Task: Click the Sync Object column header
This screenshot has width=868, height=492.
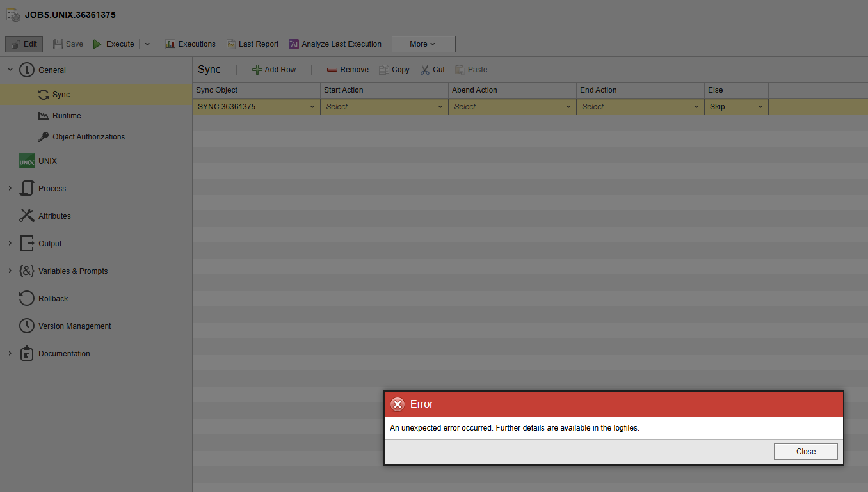Action: click(x=256, y=90)
